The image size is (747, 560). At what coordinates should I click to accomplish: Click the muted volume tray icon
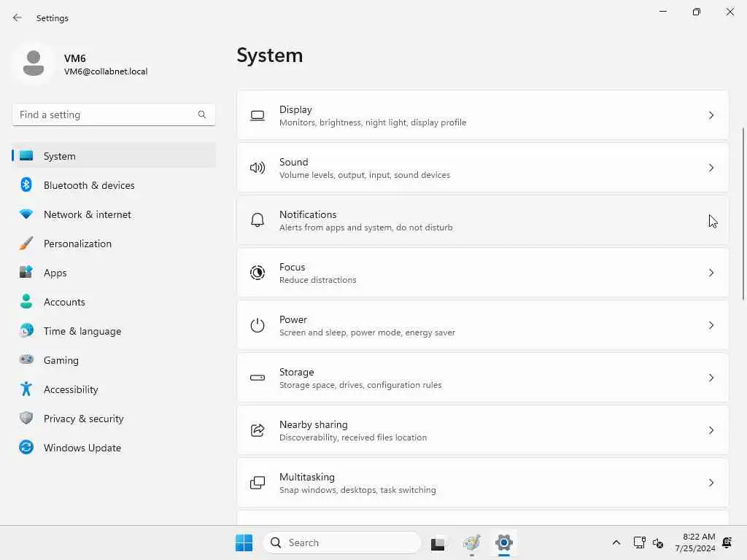click(x=658, y=542)
